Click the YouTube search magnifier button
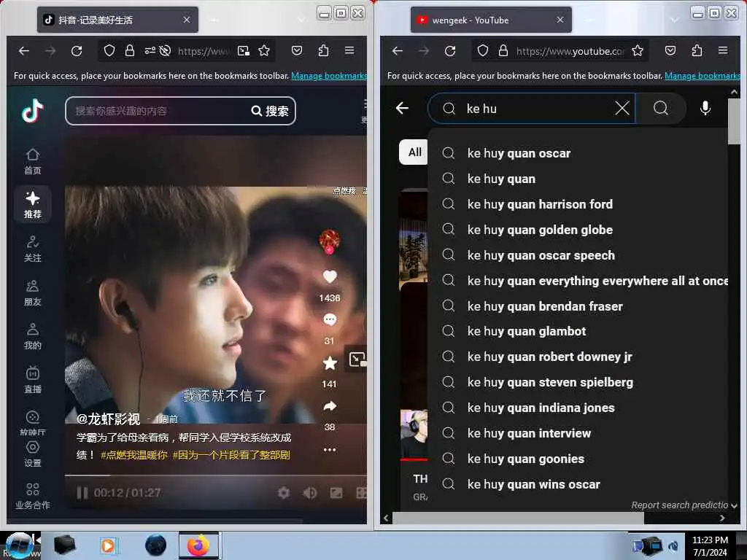 click(661, 109)
